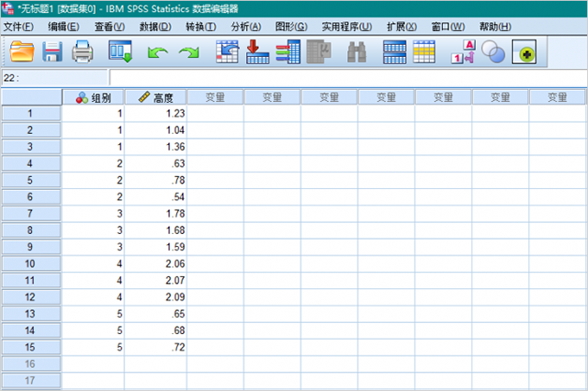Click the Use variable sets circles icon

pos(492,52)
